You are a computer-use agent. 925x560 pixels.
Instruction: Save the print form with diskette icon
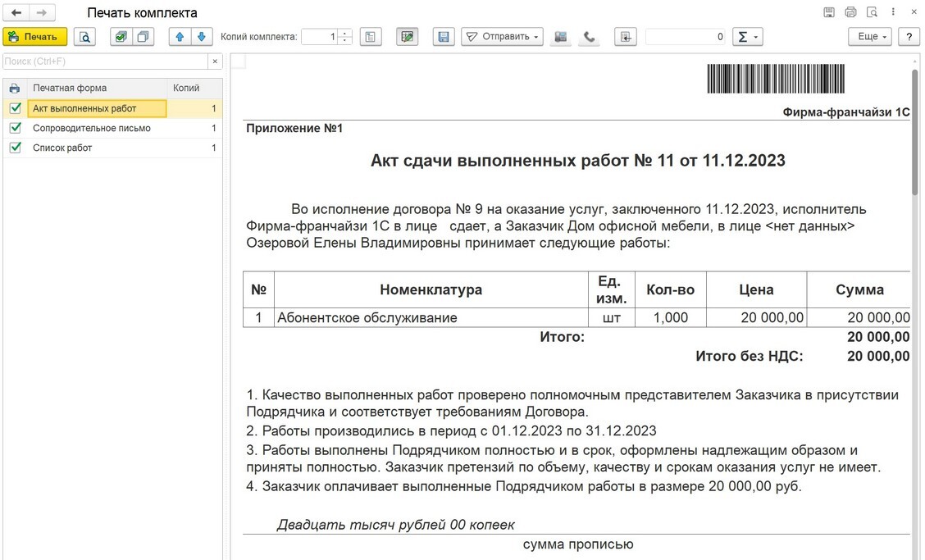point(444,37)
